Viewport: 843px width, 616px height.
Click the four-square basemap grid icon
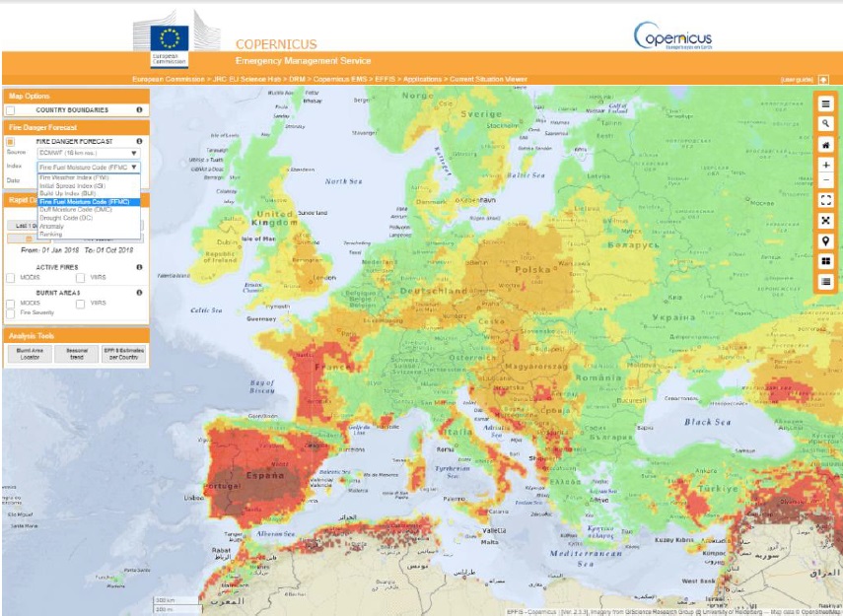[825, 262]
